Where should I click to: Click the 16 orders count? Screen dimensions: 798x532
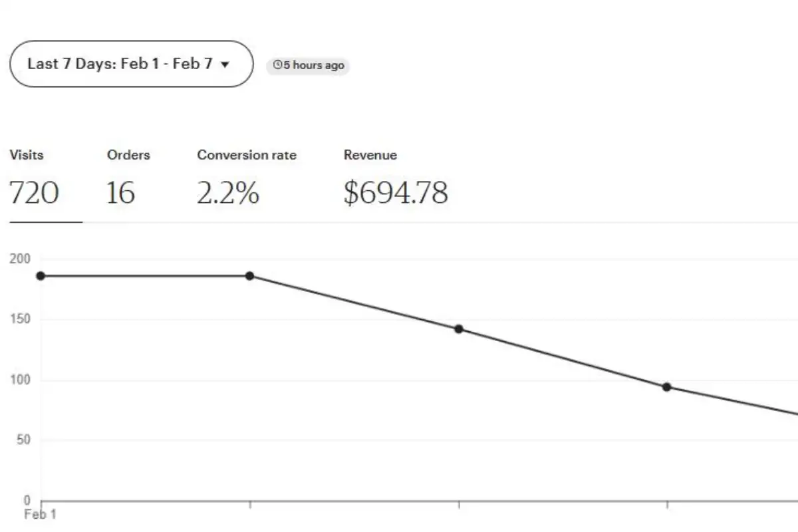click(x=120, y=194)
